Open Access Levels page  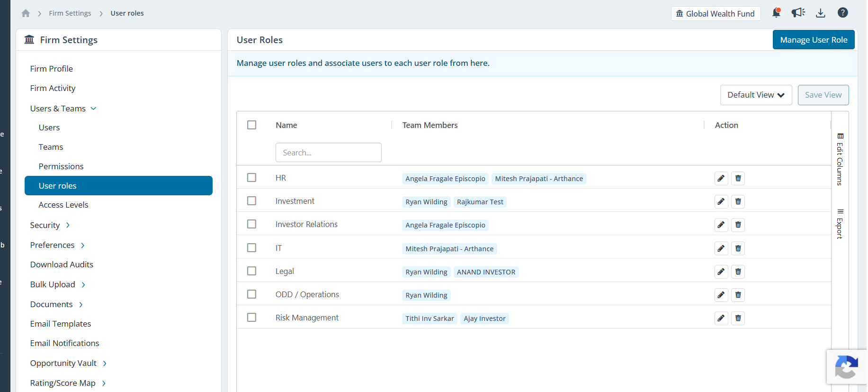click(63, 205)
